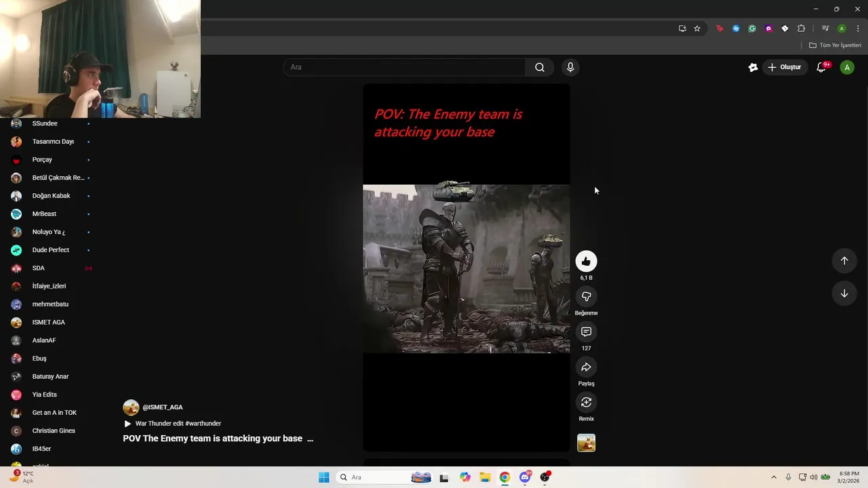Screen dimensions: 868x488
Task: Start voice search with microphone icon
Action: click(x=570, y=67)
